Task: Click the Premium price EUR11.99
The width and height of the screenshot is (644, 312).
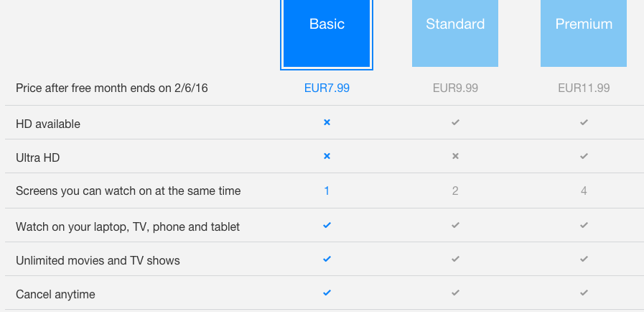Action: point(584,88)
